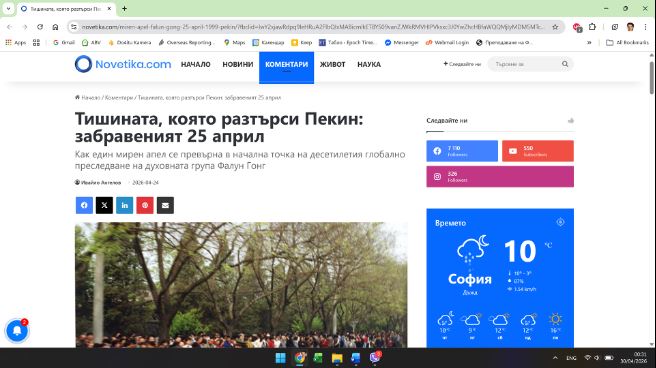
Task: Share article on Pinterest icon
Action: coord(145,205)
